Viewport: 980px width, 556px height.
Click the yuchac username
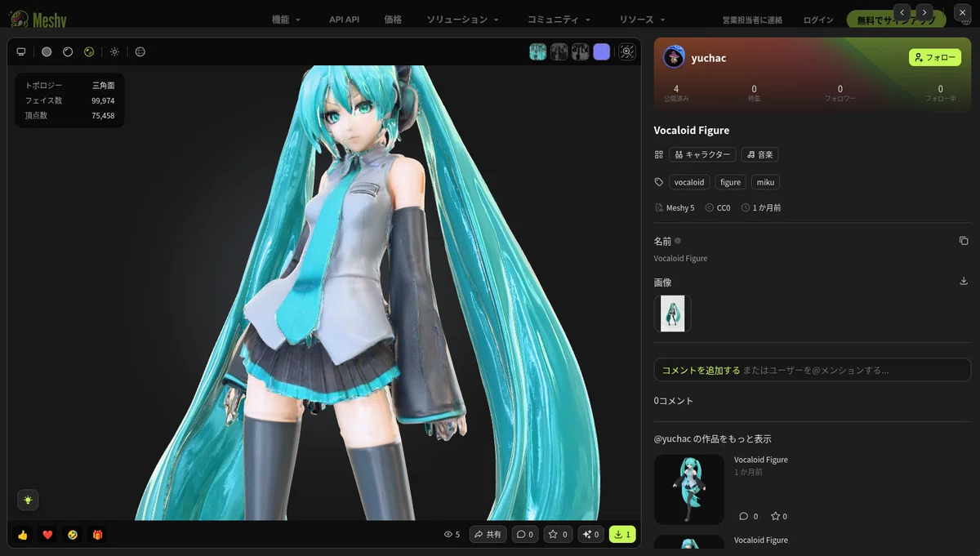pyautogui.click(x=708, y=58)
